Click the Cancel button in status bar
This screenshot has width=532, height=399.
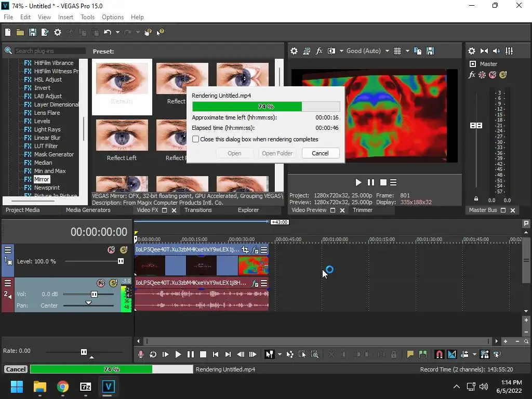point(16,369)
